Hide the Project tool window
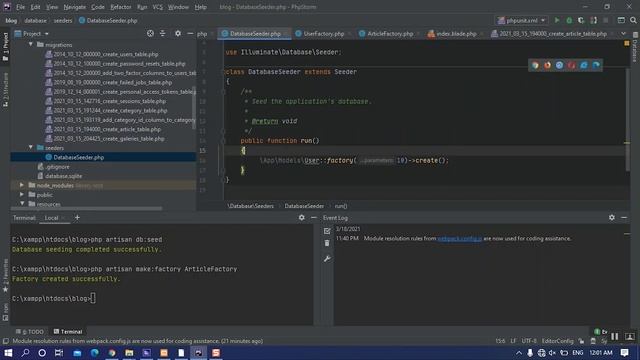The height and width of the screenshot is (360, 640). click(x=190, y=33)
